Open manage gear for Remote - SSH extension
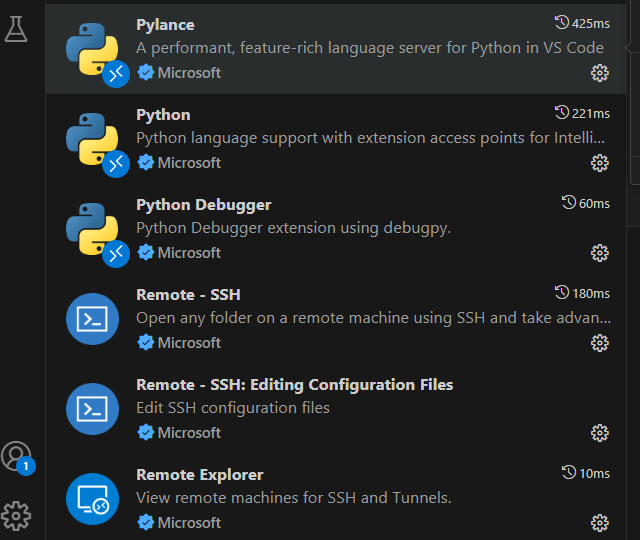 [x=600, y=343]
